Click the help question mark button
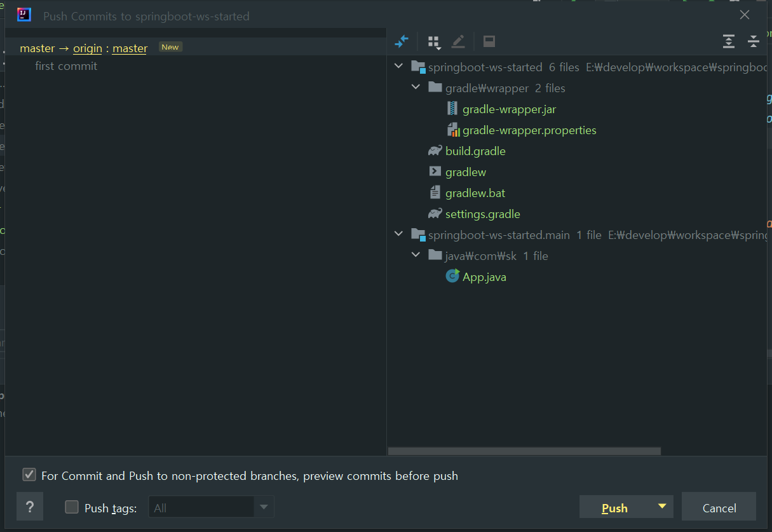The image size is (772, 532). (x=30, y=507)
